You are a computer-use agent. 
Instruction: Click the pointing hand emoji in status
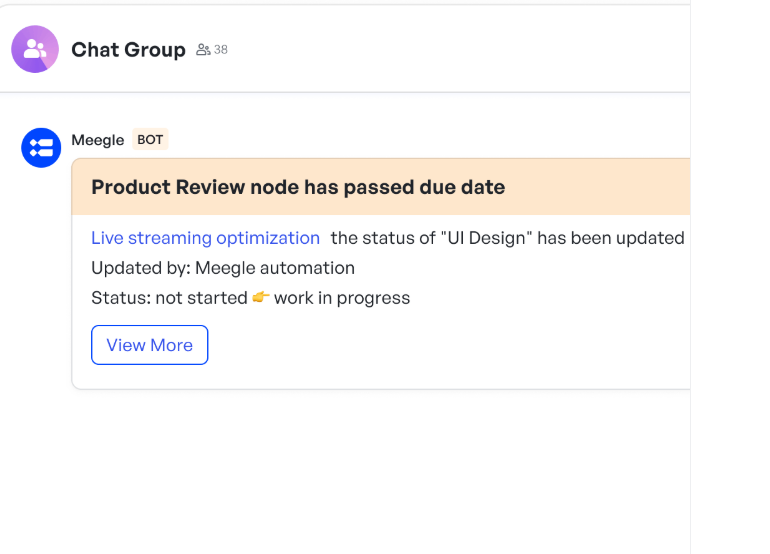click(x=261, y=297)
